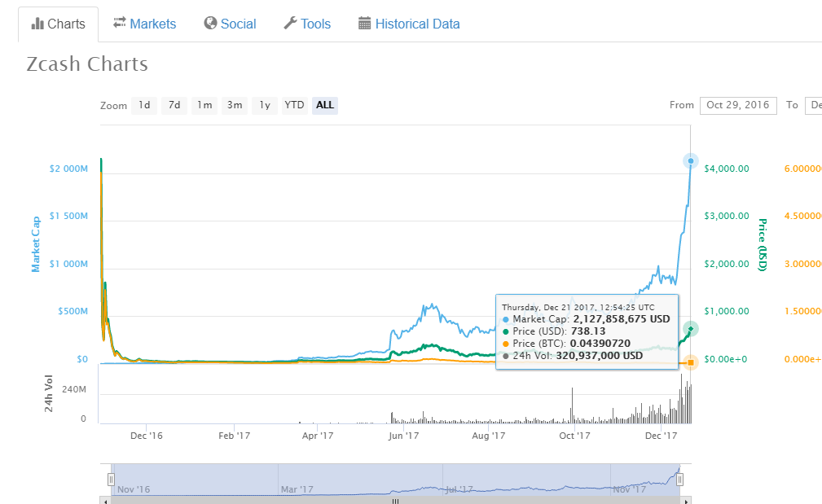Click the navigator scrollbar left arrow
Screen dimensions: 822x504
coord(105,500)
